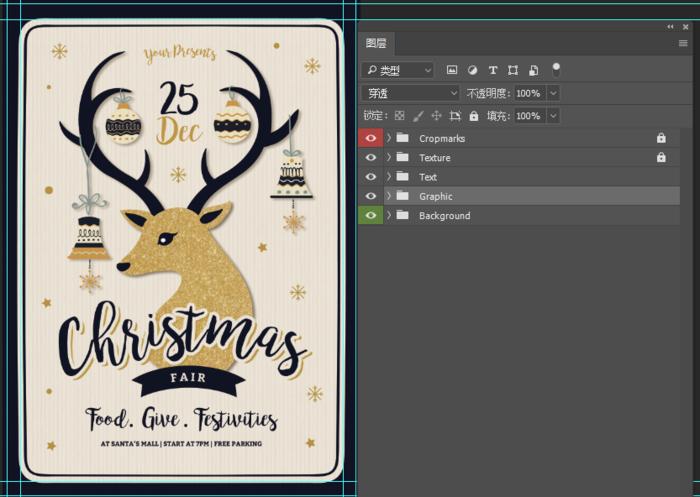Hide the Texture layer group
The width and height of the screenshot is (700, 497).
tap(371, 157)
